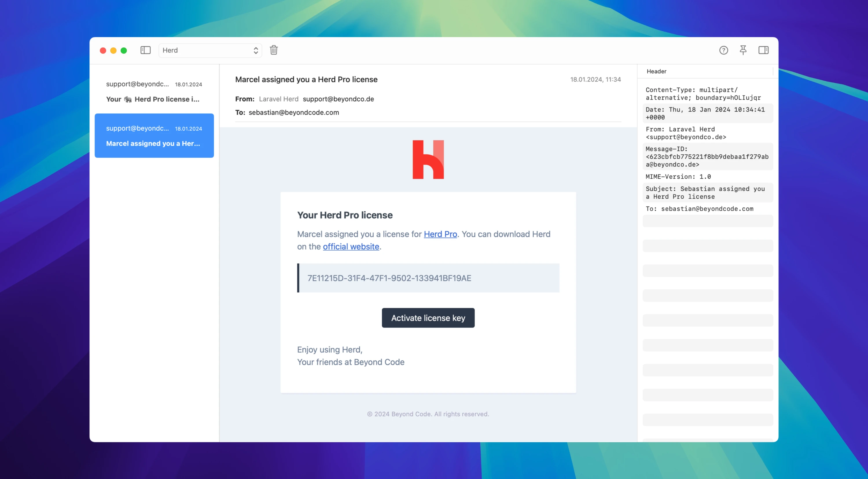Open the official website link
This screenshot has height=479, width=868.
coord(351,246)
